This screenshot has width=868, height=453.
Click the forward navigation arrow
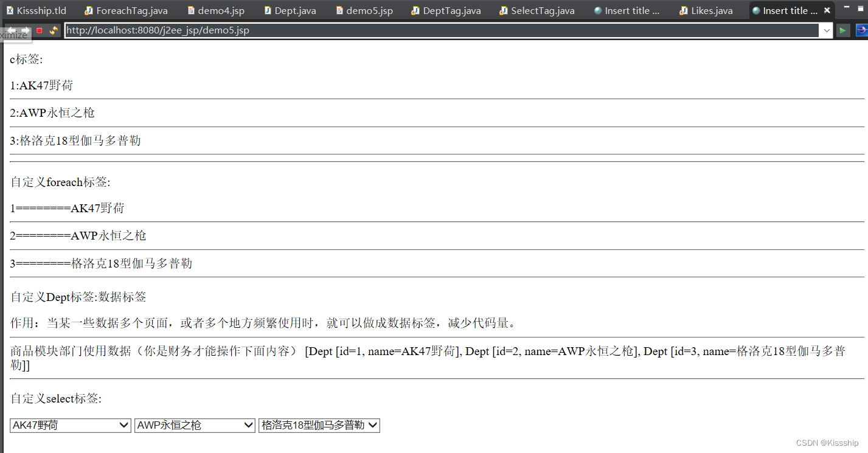point(24,30)
